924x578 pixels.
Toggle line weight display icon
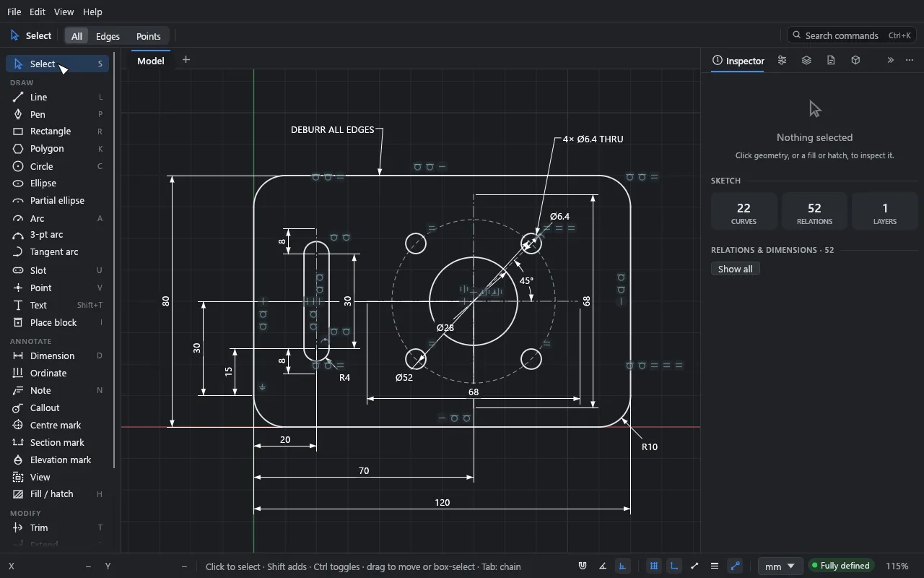pos(715,566)
